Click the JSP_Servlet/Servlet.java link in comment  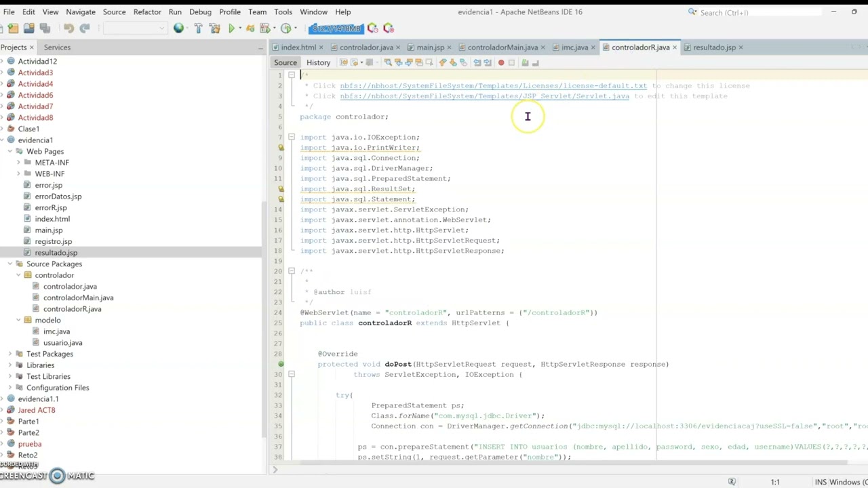484,96
